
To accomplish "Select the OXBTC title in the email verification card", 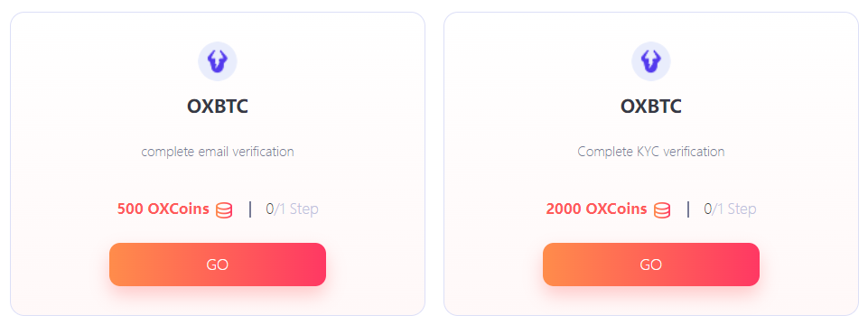I will click(218, 107).
